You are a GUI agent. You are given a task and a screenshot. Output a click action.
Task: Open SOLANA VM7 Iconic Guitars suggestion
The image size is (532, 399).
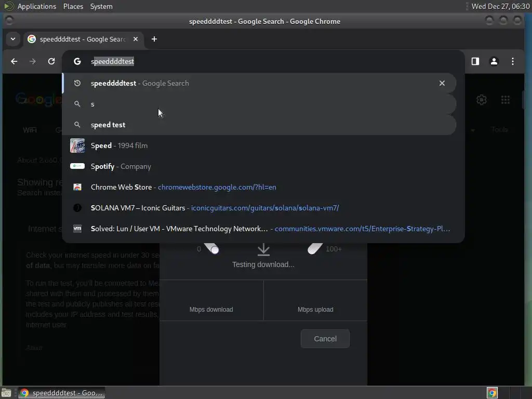coord(259,208)
